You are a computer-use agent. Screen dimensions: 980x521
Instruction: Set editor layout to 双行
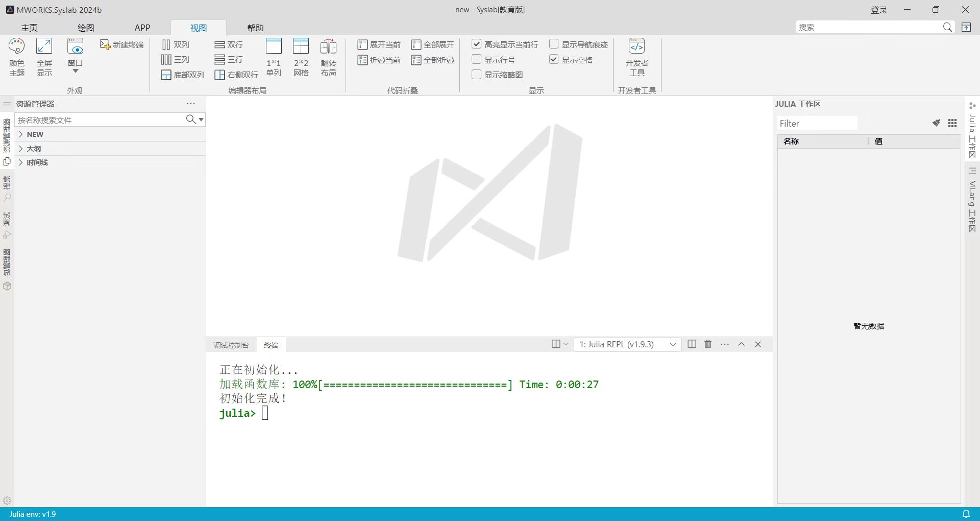tap(229, 45)
